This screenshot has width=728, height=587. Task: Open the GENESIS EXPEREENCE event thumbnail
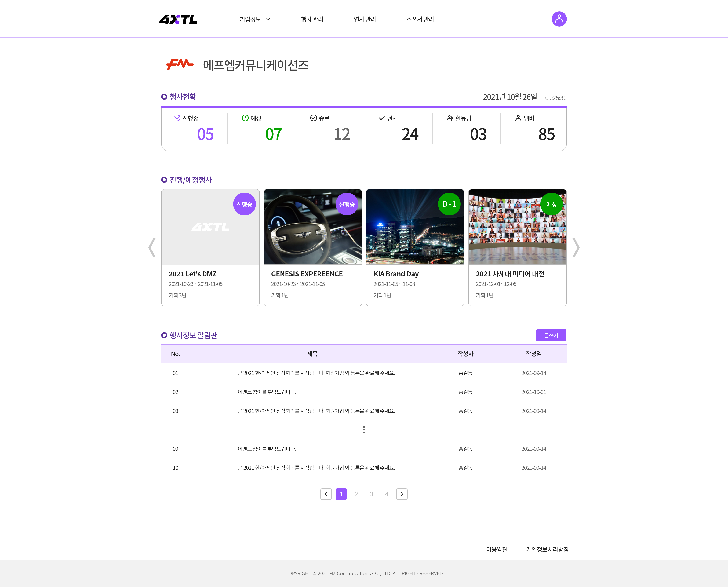(x=312, y=227)
